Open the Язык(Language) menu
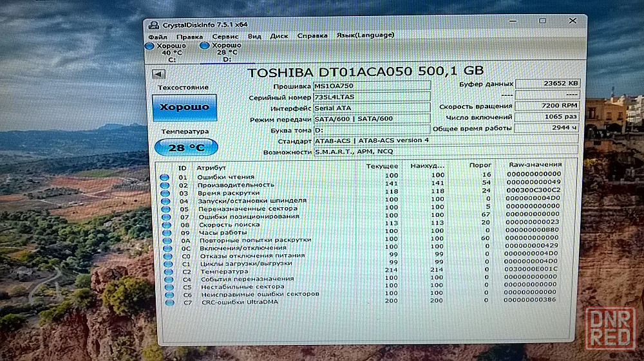Screen dimensions: 644x361 (x=365, y=35)
